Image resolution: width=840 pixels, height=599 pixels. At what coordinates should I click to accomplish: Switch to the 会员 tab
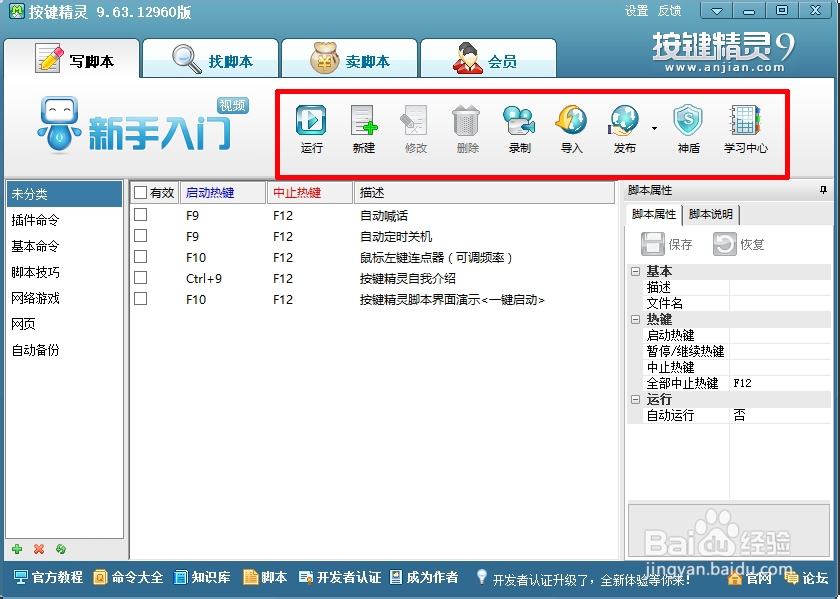click(489, 58)
